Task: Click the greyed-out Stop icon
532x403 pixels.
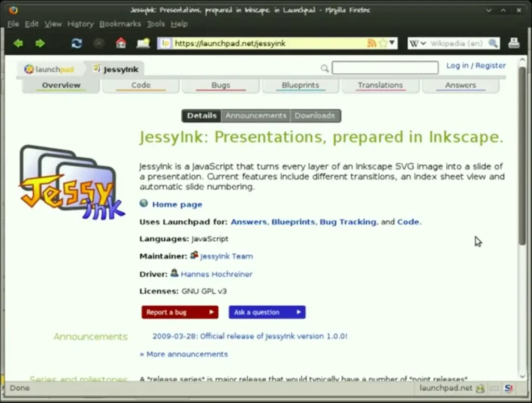Action: [x=99, y=44]
